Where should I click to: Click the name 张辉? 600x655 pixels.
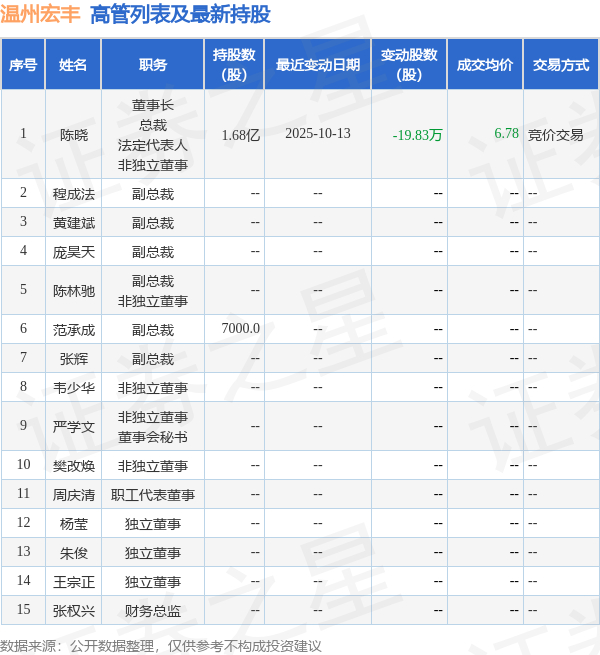[x=74, y=359]
